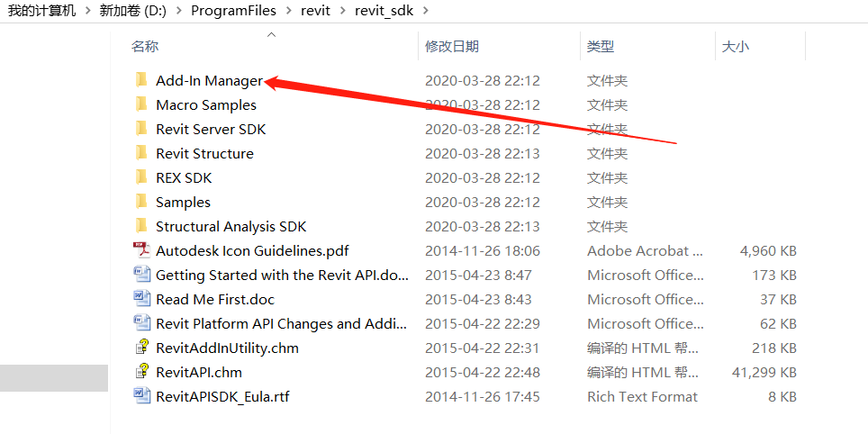Select the RevitAPISDK_Eula.rtf file name
868x434 pixels.
pyautogui.click(x=222, y=397)
